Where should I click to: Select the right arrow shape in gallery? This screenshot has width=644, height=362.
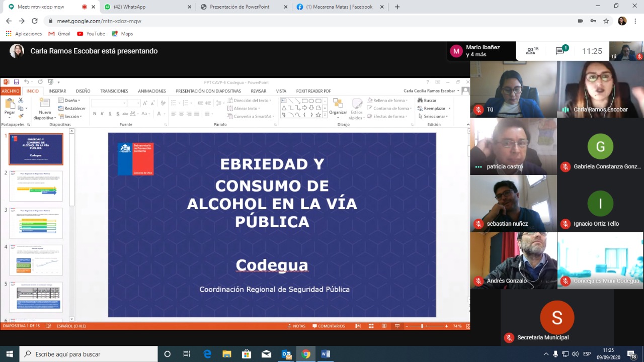coord(305,108)
